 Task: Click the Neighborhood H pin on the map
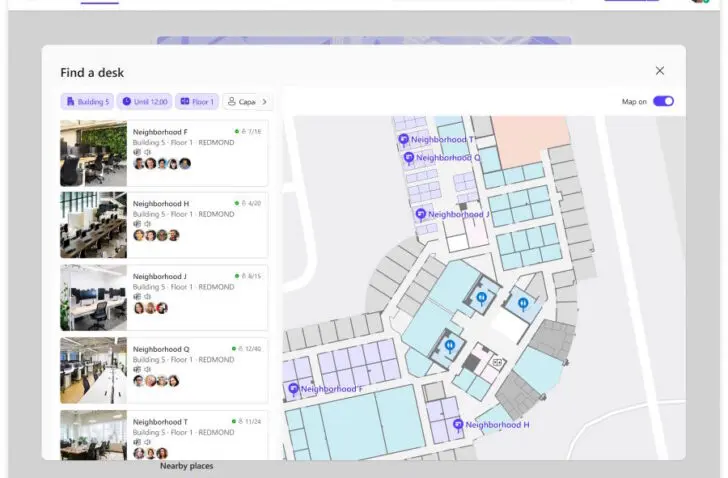(458, 425)
